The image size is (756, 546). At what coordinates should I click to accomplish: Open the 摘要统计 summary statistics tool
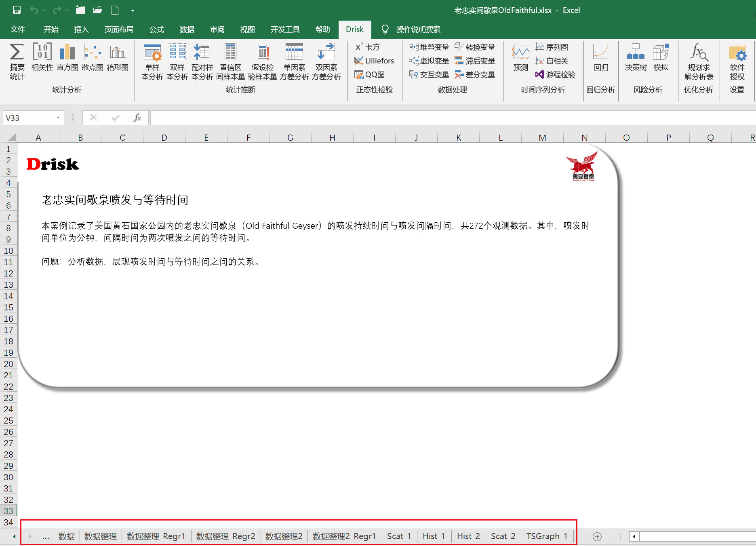point(17,62)
